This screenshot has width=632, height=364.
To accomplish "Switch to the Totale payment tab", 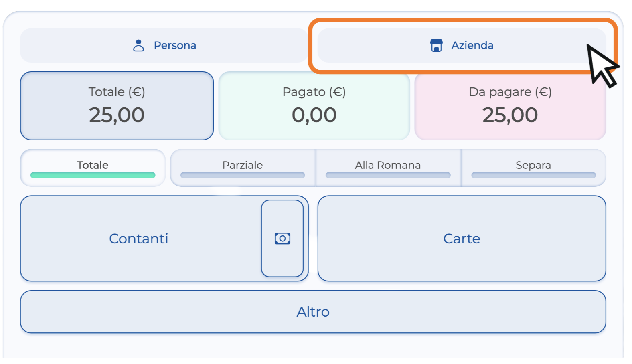I will coord(93,165).
